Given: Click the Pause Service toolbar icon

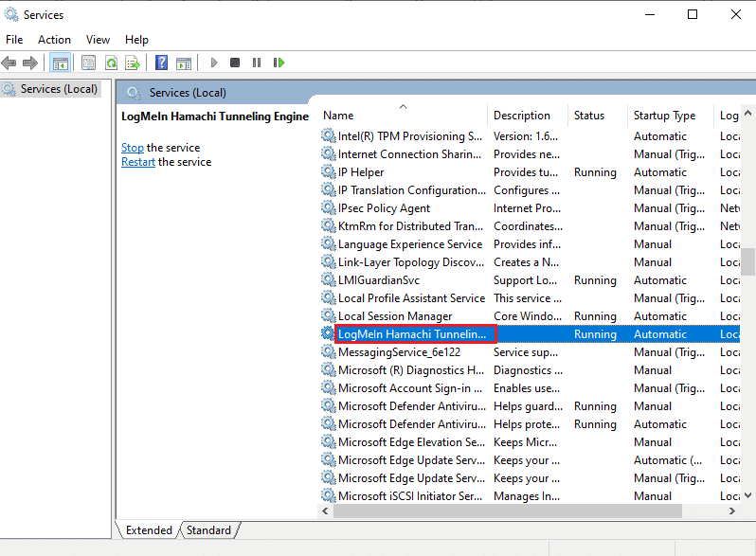Looking at the screenshot, I should (x=257, y=63).
